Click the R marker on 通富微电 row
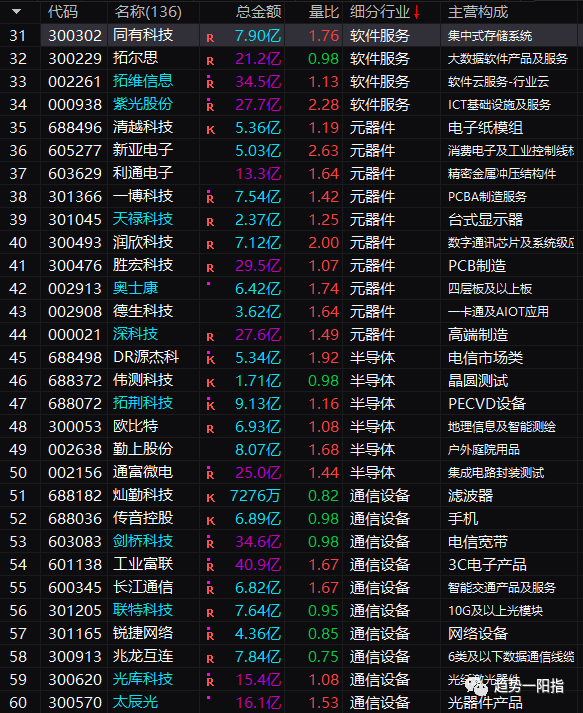This screenshot has width=583, height=713. click(210, 475)
